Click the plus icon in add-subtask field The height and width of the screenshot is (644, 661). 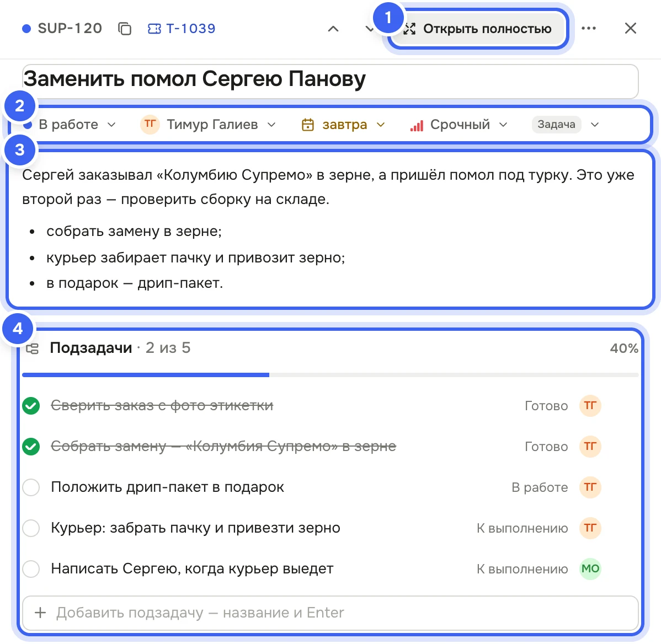[x=40, y=613]
